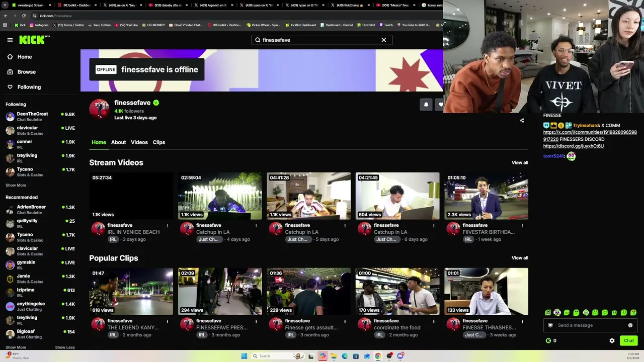The image size is (644, 362).
Task: Open Bigloaaf channel in Recommended
Action: click(40, 334)
